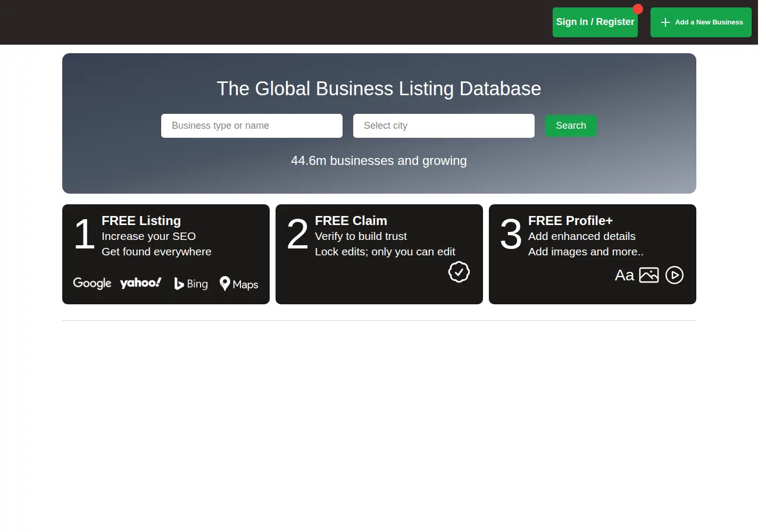Click the verified checkmark badge icon

pos(459,272)
